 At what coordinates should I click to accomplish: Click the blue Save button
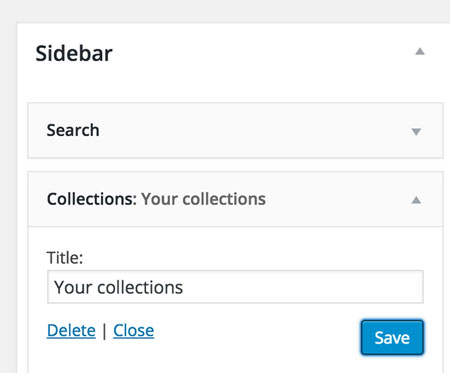[392, 338]
